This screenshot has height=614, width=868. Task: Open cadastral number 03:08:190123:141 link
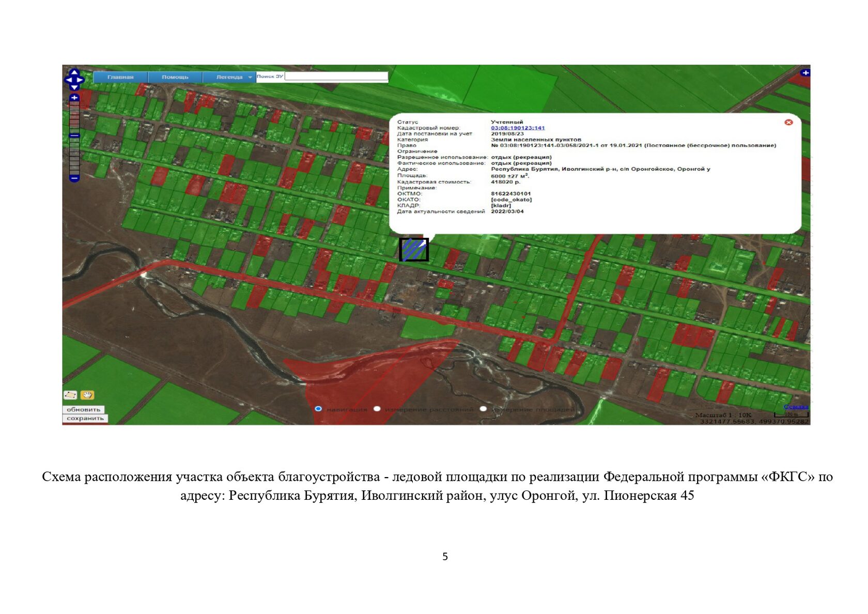[x=518, y=128]
